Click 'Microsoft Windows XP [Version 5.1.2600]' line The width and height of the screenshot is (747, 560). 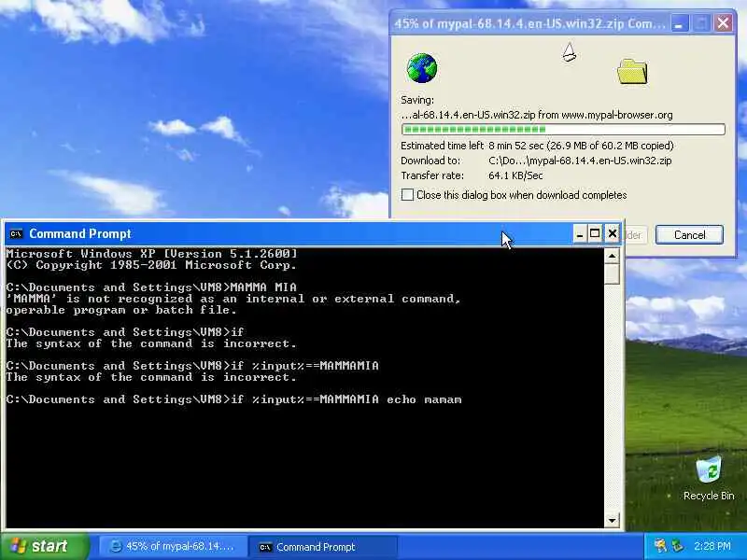point(152,253)
